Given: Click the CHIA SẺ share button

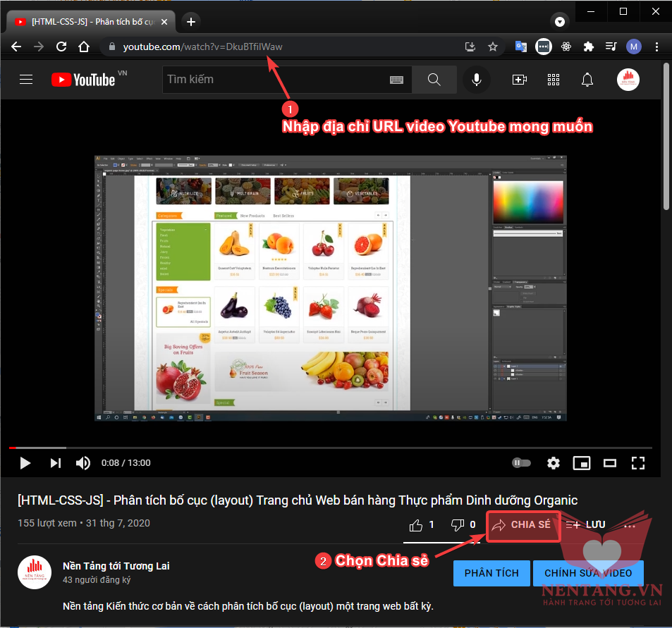Looking at the screenshot, I should (x=522, y=525).
